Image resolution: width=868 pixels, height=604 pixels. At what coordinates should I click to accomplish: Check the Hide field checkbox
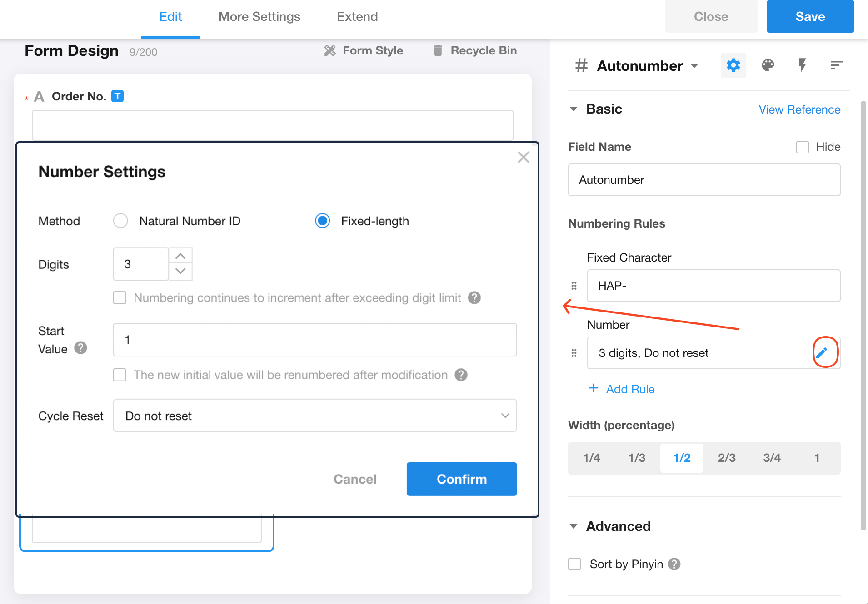802,147
